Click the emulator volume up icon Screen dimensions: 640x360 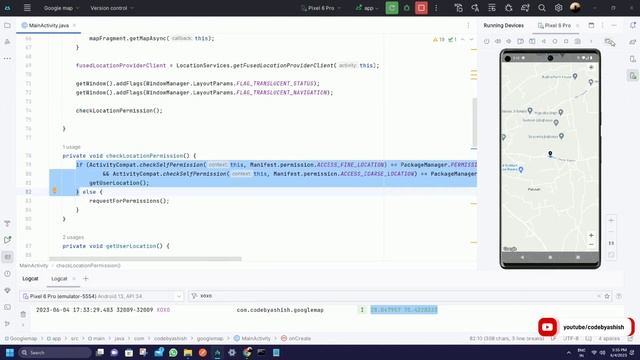coord(498,41)
